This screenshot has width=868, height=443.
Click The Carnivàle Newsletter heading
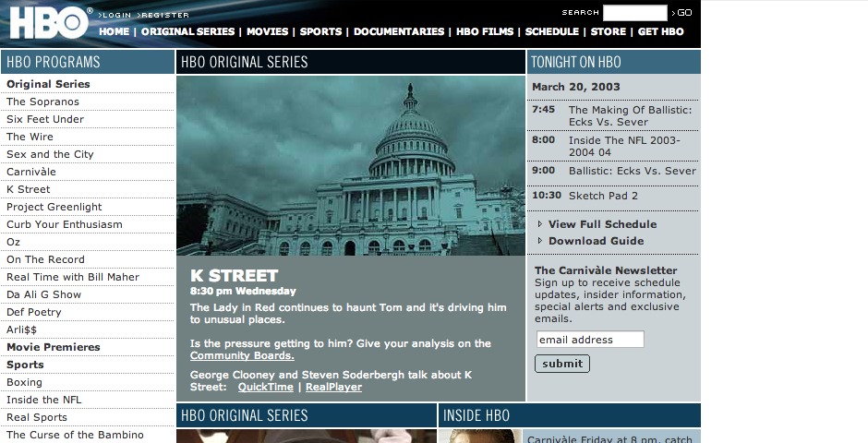coord(606,270)
